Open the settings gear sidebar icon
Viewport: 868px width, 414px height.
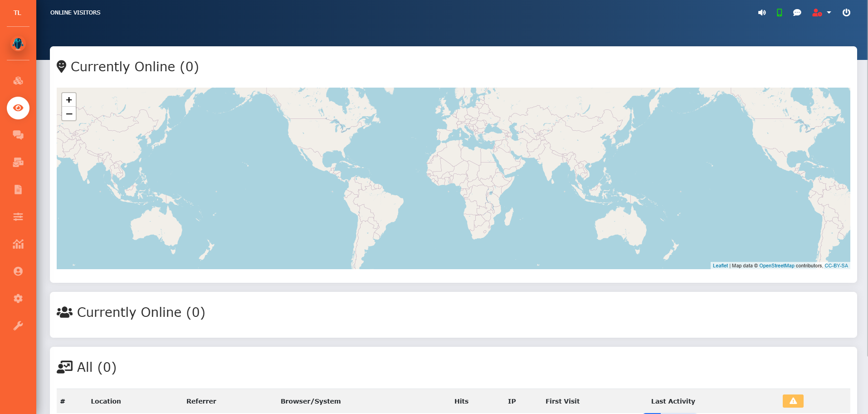point(18,299)
